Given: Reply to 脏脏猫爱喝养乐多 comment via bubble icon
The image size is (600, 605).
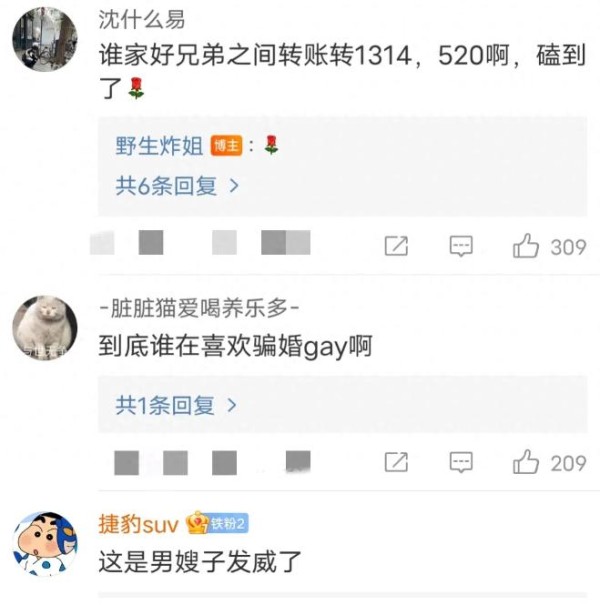Looking at the screenshot, I should pos(461,462).
